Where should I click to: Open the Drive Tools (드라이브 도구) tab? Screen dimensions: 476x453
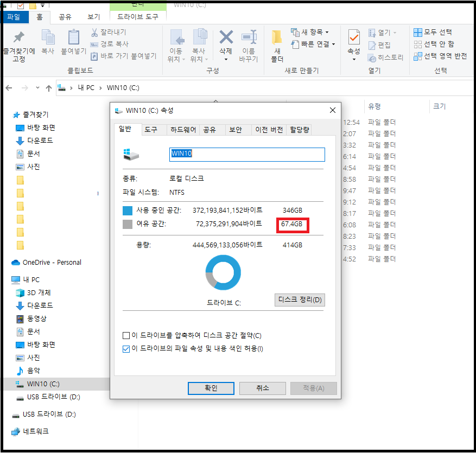[138, 17]
